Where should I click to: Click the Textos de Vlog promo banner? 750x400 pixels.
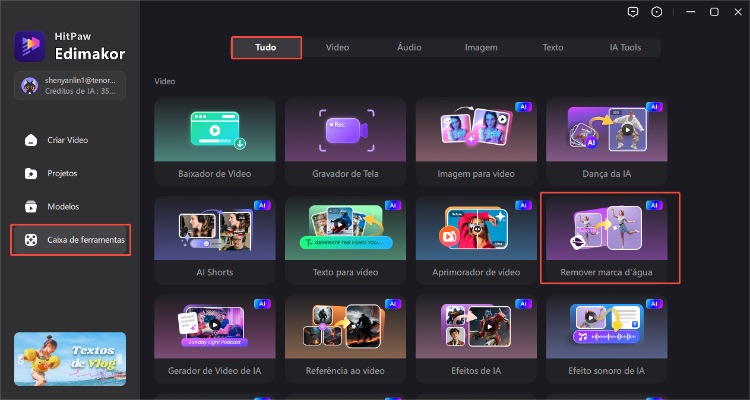click(x=69, y=359)
